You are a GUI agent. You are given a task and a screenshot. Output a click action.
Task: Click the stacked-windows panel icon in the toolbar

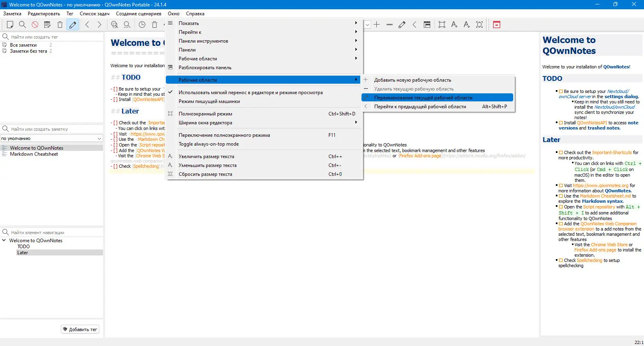pyautogui.click(x=427, y=25)
